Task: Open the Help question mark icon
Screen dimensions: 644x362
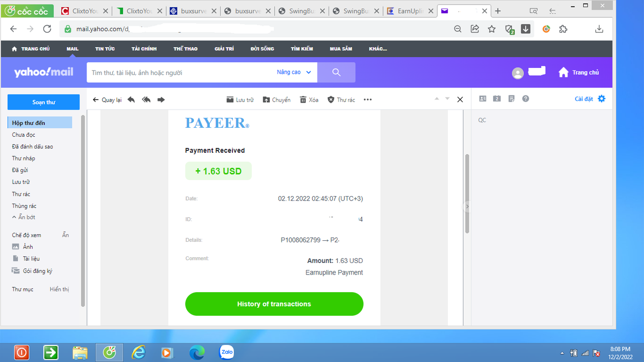Action: pyautogui.click(x=526, y=99)
